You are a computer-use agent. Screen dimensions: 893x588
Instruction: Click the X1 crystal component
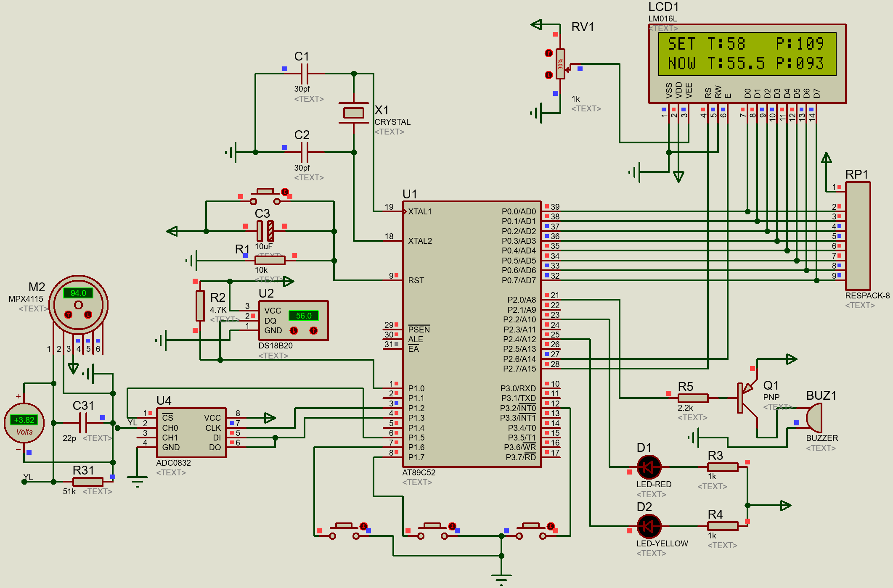pos(353,113)
